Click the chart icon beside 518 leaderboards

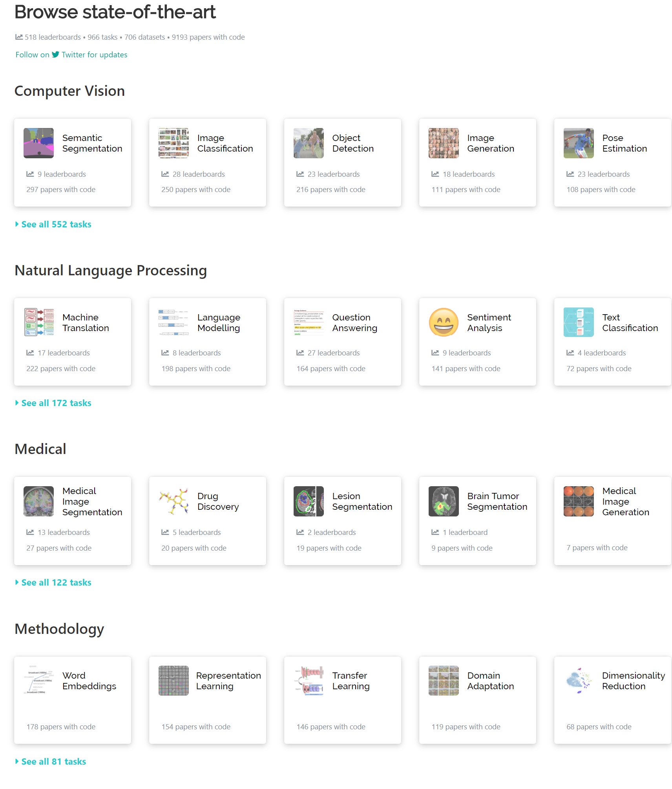(19, 37)
